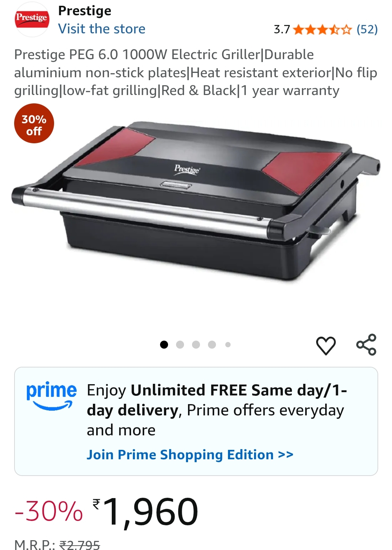Image resolution: width=392 pixels, height=550 pixels.
Task: Tap the heart wishlist icon
Action: pos(326,345)
